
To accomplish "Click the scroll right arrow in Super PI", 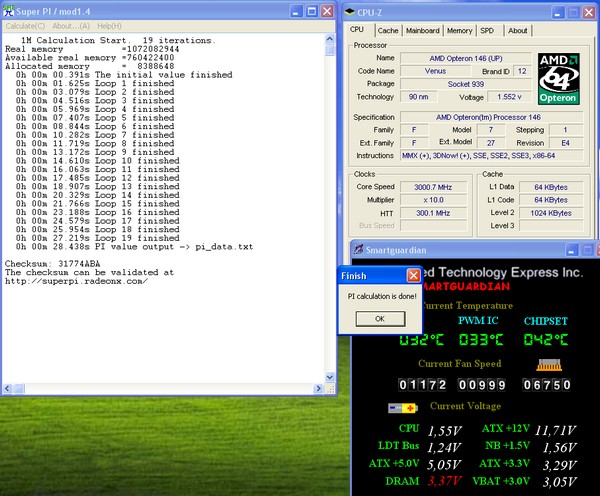I will click(318, 388).
